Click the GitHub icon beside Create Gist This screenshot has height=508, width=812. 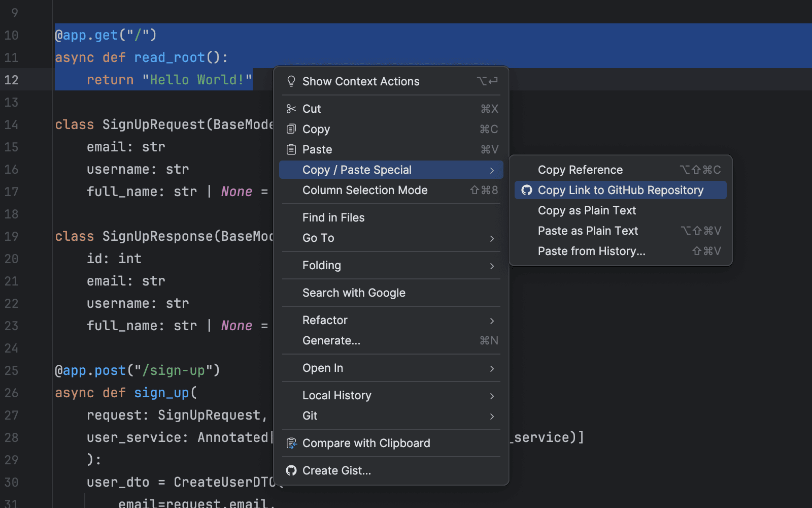(x=291, y=470)
